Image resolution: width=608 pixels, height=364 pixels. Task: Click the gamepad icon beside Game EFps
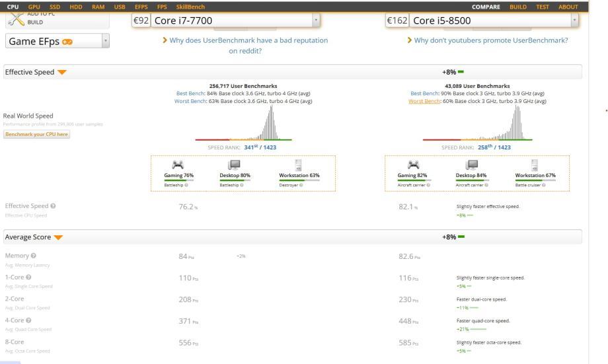coord(67,42)
